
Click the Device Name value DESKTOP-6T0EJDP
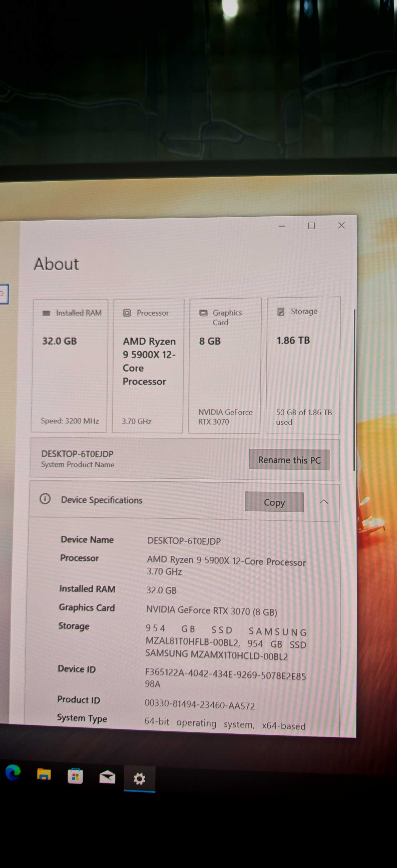tap(184, 541)
